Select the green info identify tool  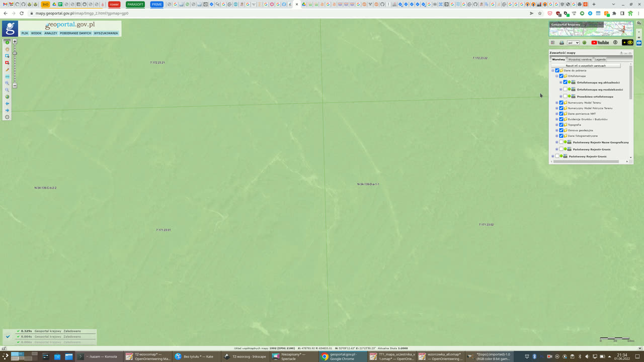point(7,42)
